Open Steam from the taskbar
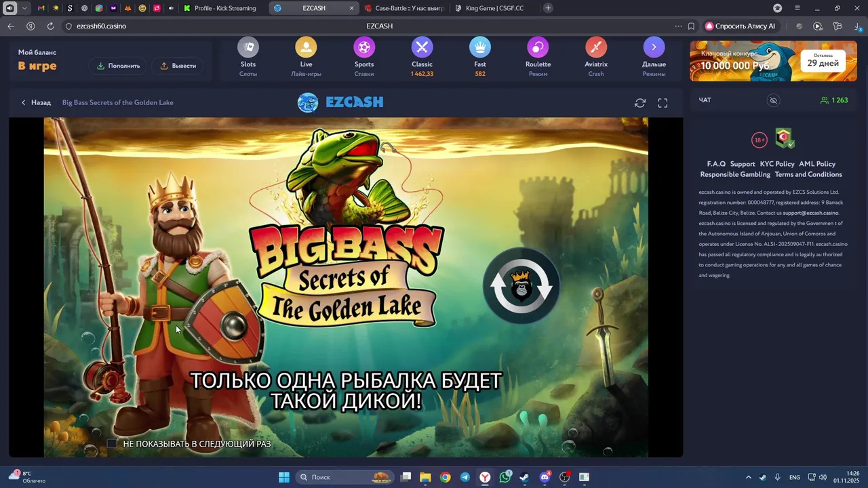Screen dimensions: 868x488 (524, 477)
